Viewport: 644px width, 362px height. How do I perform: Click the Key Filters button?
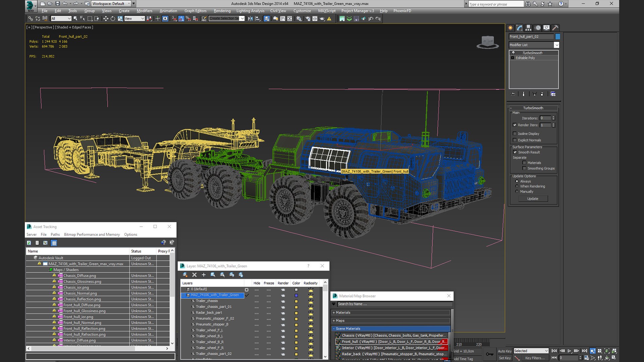(x=535, y=358)
